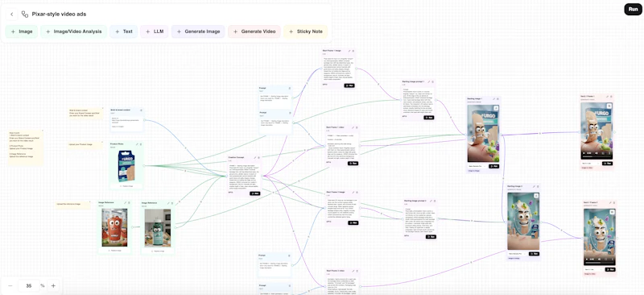
Task: Edit the orange-character Image Reference node
Action: (126, 202)
